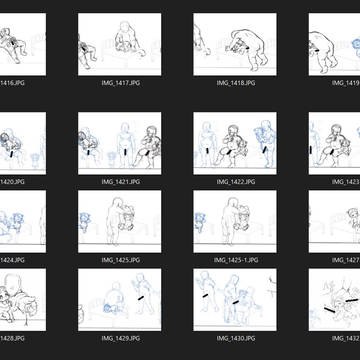
Task: Select thumbnail above the cut-off IMG_1432 label
Action: pos(334,300)
